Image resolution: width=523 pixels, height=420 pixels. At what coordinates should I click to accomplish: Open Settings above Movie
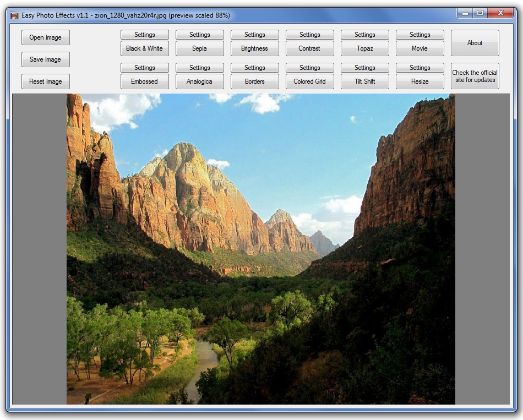point(420,35)
